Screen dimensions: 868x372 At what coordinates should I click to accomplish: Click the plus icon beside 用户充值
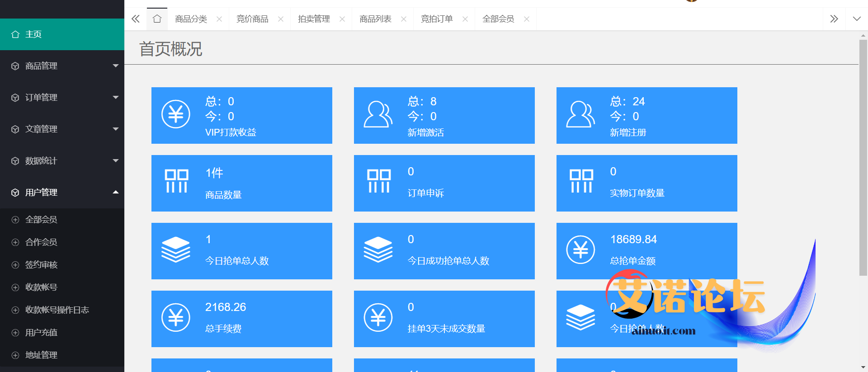15,333
